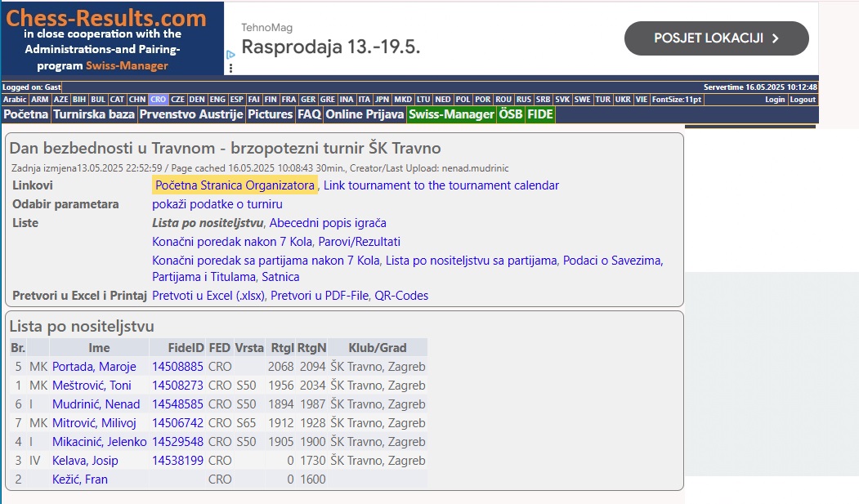Open player Mitrović, Milivoj

coord(94,423)
